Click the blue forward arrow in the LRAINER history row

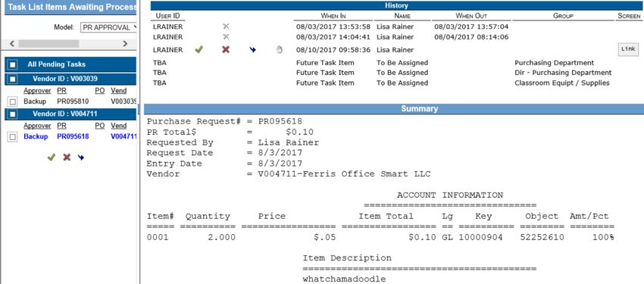[252, 50]
